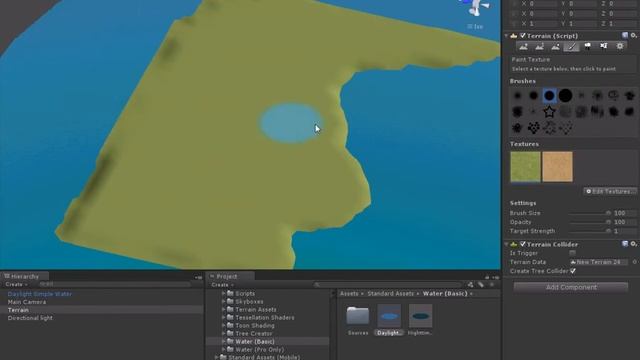The height and width of the screenshot is (360, 640).
Task: Open gear menu for Terrain (Script) component
Action: [633, 36]
